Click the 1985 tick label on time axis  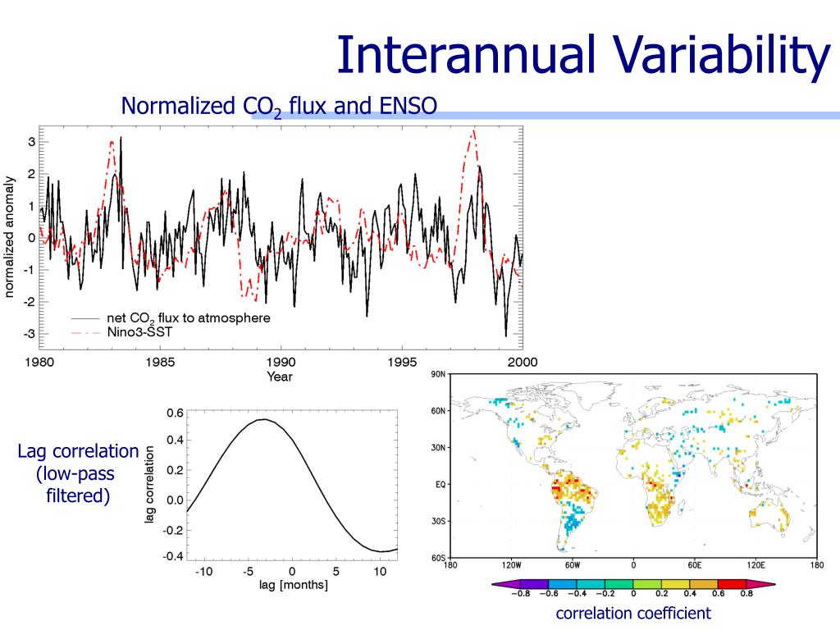(160, 362)
